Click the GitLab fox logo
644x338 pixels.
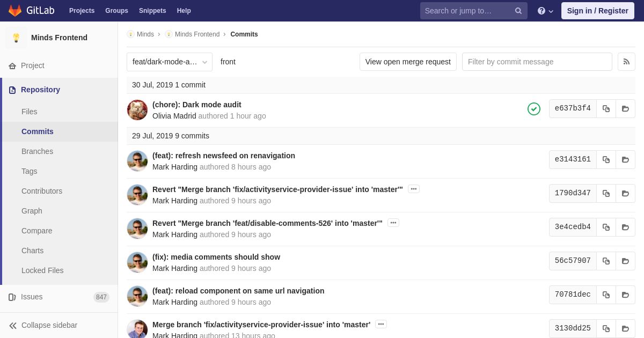pos(15,11)
